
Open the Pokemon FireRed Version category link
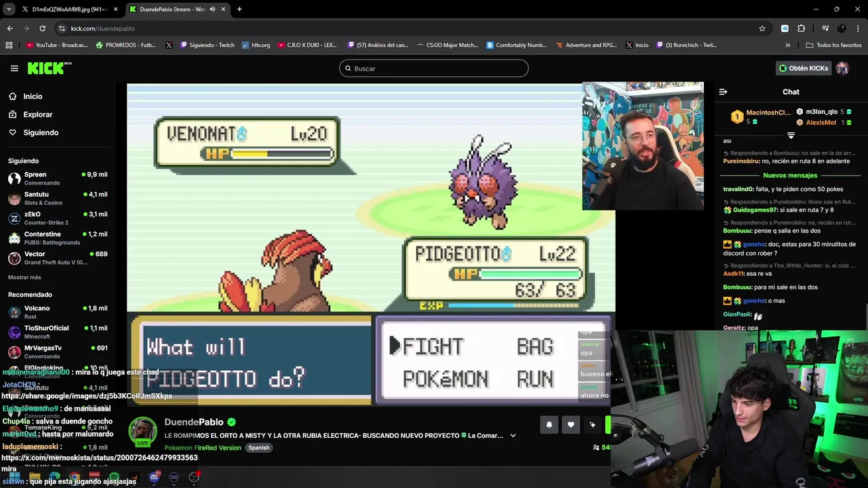[x=203, y=448]
